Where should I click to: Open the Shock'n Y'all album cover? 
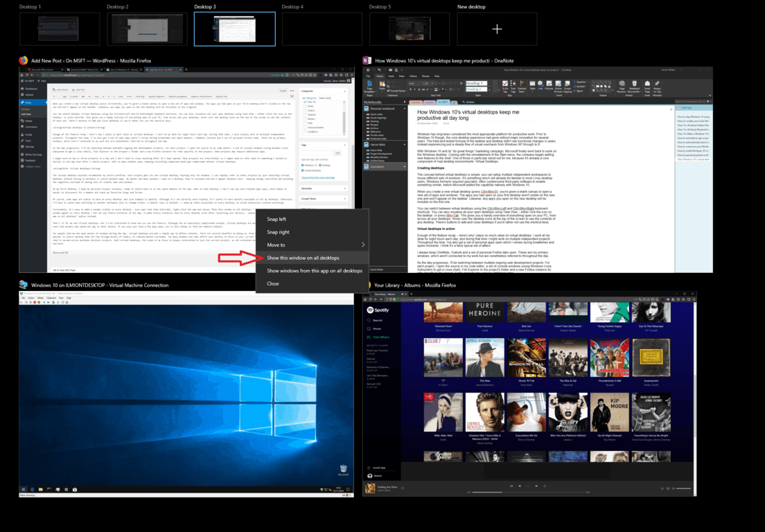527,357
